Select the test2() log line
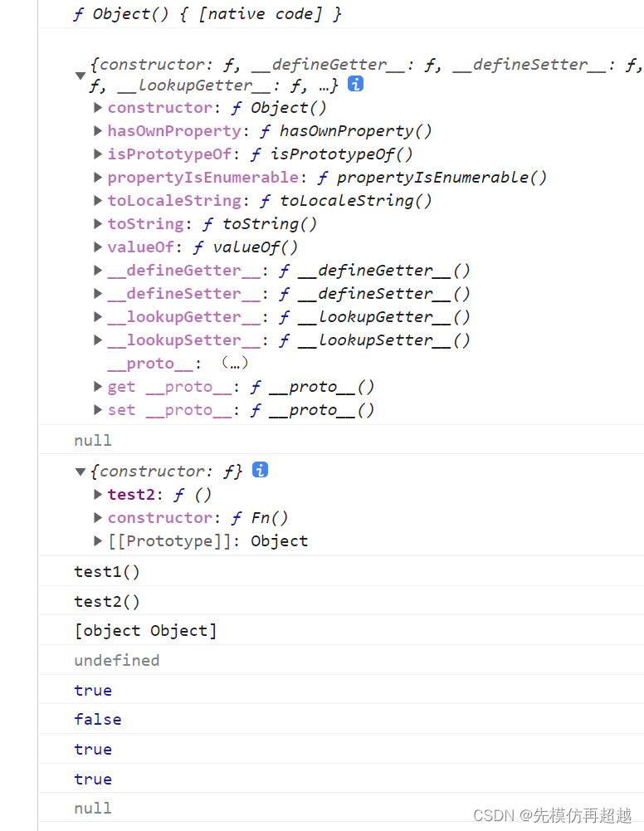 click(x=107, y=602)
